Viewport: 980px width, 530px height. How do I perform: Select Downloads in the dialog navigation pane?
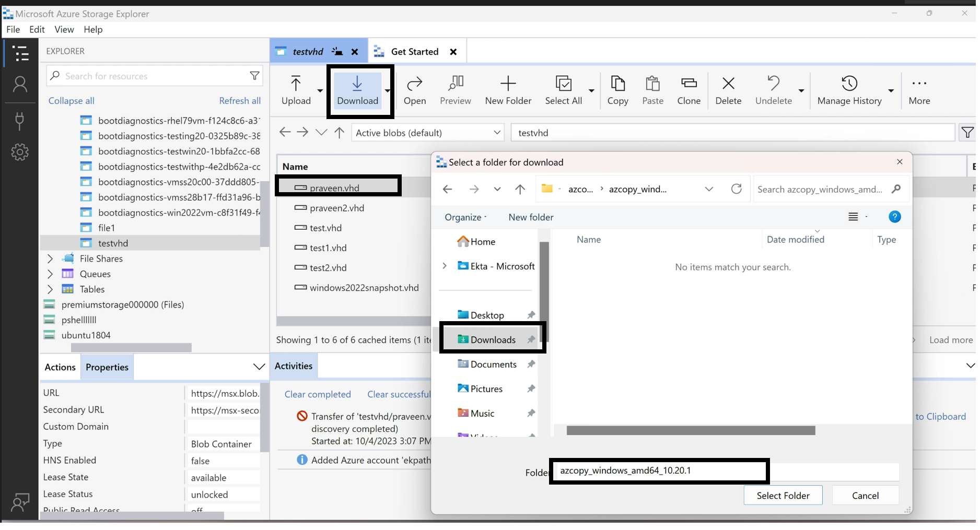tap(493, 339)
